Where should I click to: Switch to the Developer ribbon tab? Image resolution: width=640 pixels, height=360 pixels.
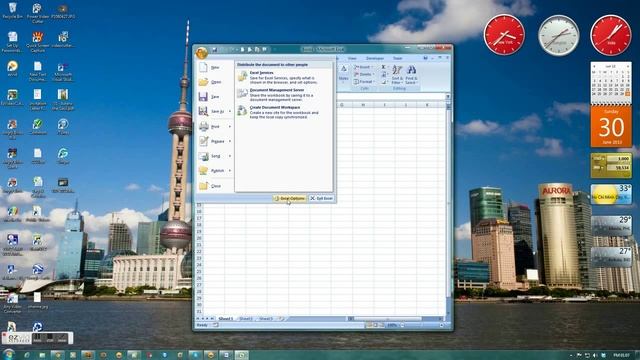click(375, 58)
